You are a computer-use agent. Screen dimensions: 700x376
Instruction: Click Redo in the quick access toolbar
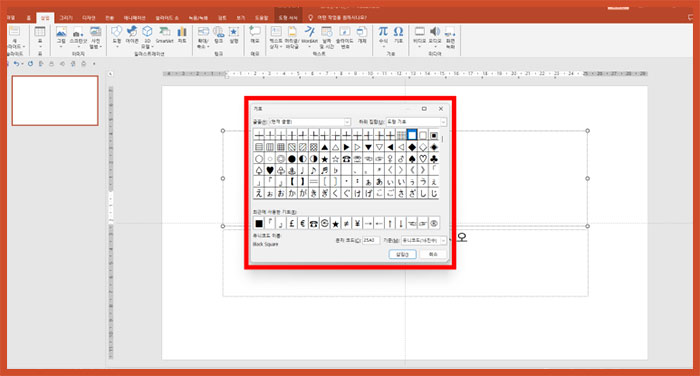pyautogui.click(x=30, y=64)
